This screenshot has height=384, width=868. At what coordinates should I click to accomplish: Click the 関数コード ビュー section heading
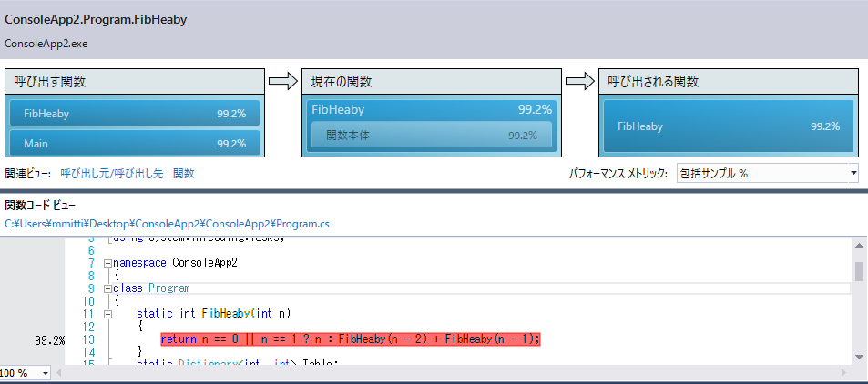tap(40, 206)
